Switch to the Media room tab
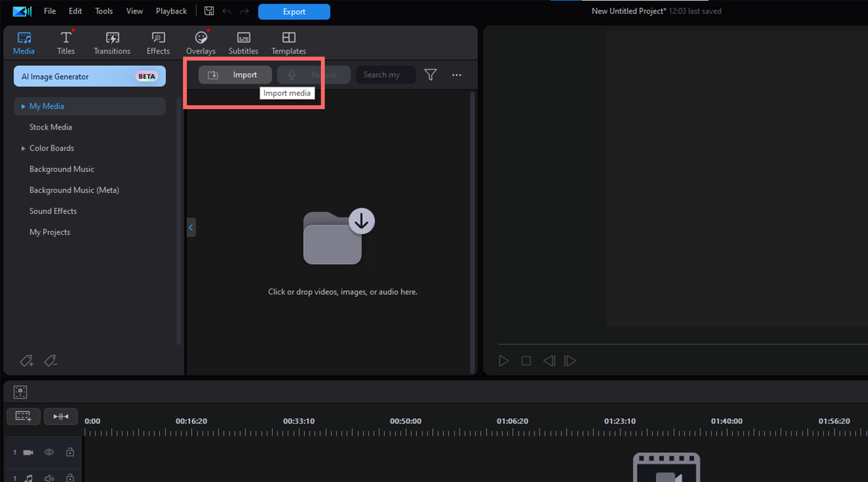 [x=24, y=43]
